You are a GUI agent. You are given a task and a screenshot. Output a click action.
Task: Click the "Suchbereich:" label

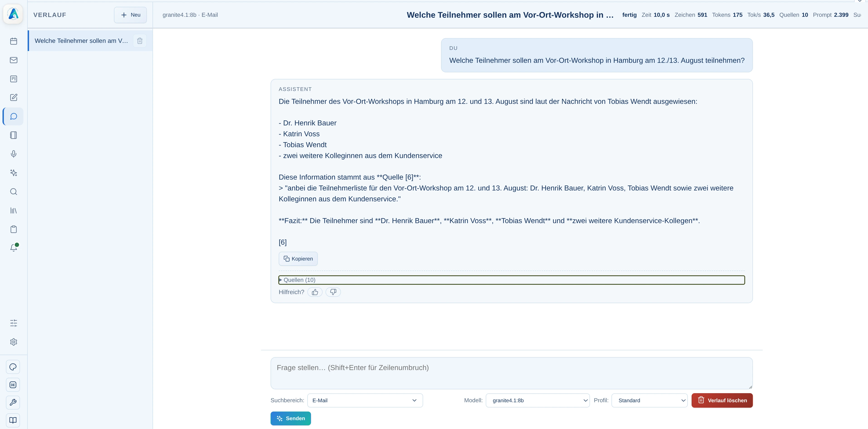click(x=287, y=400)
